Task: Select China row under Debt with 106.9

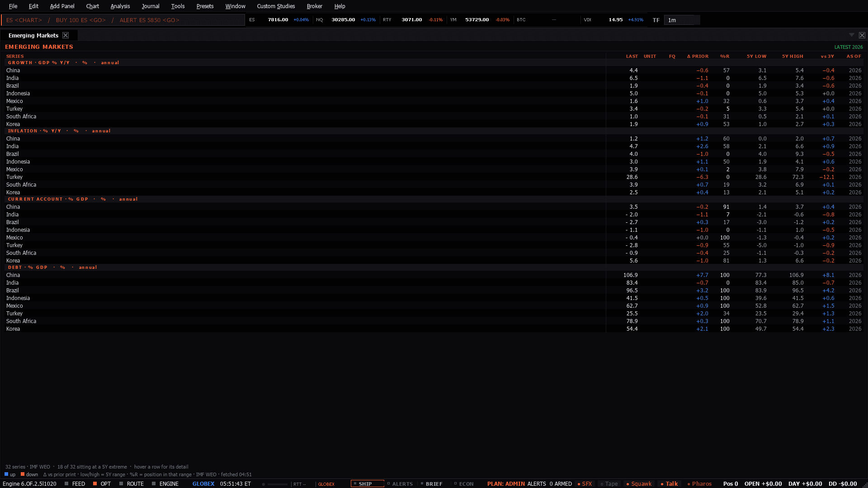Action: coord(434,275)
